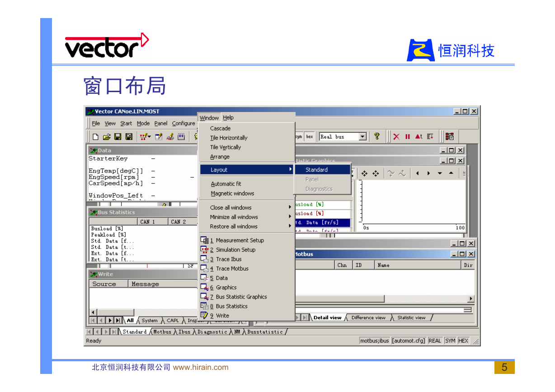Screen dimensions: 555x392
Task: Expand the Minimize all windows submenu
Action: [x=247, y=217]
